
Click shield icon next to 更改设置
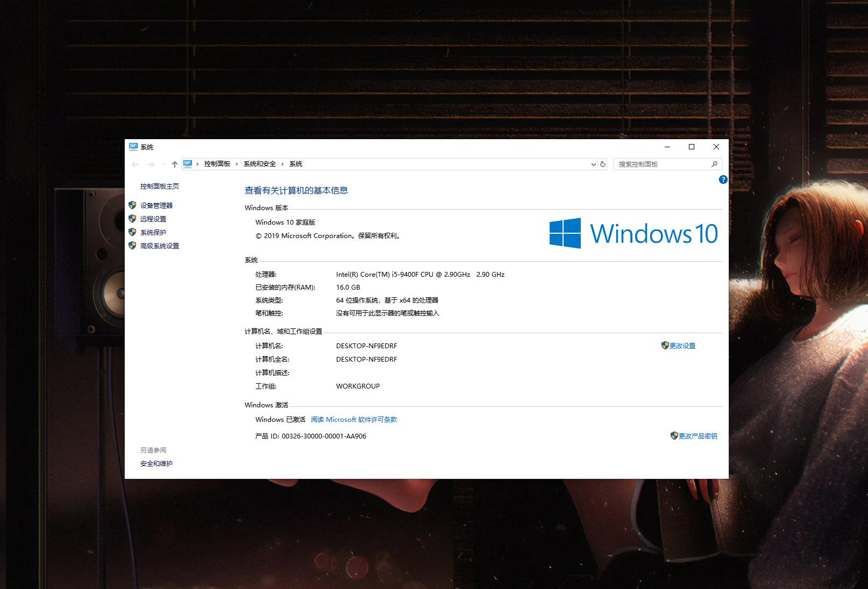point(665,346)
